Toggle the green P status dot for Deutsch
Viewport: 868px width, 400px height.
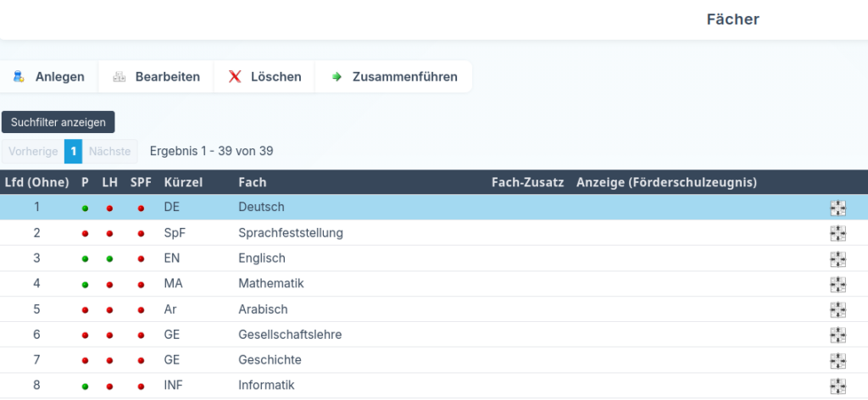[85, 208]
